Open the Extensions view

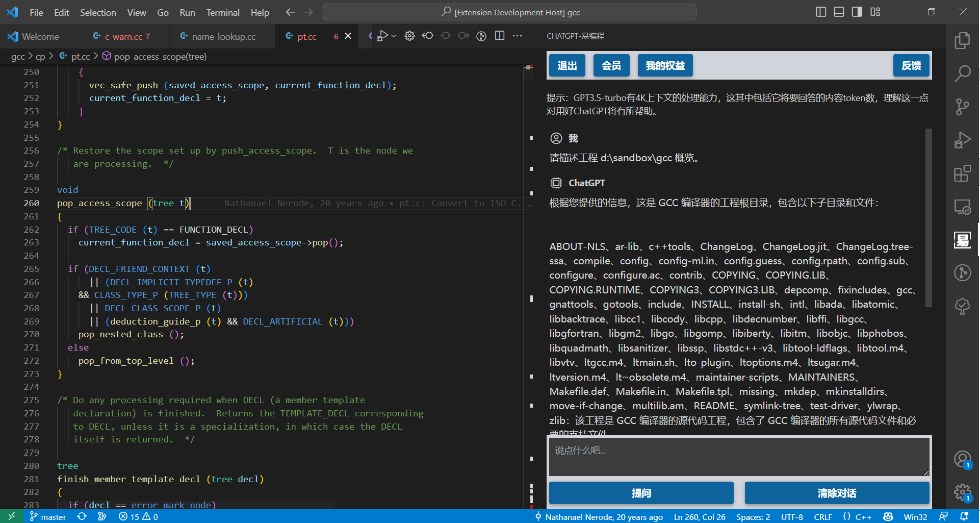click(962, 173)
